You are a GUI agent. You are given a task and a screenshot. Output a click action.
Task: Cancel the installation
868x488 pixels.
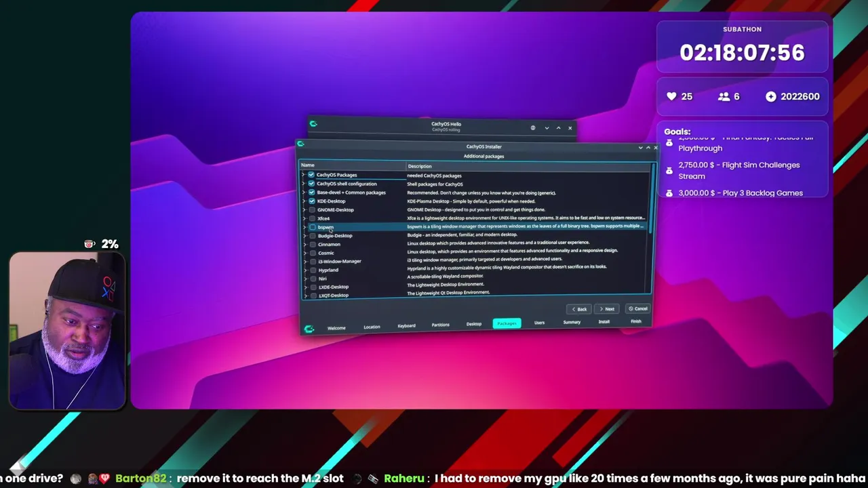coord(637,308)
